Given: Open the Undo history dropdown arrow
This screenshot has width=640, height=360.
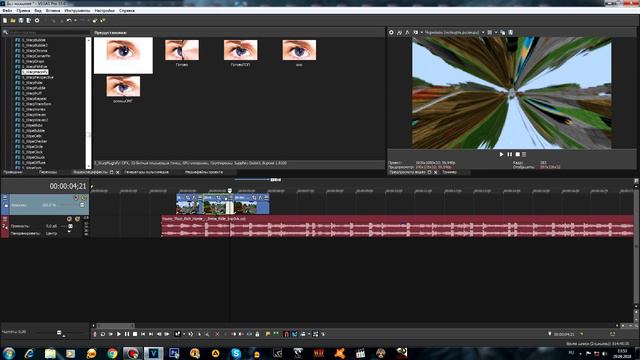Looking at the screenshot, I should pos(76,20).
